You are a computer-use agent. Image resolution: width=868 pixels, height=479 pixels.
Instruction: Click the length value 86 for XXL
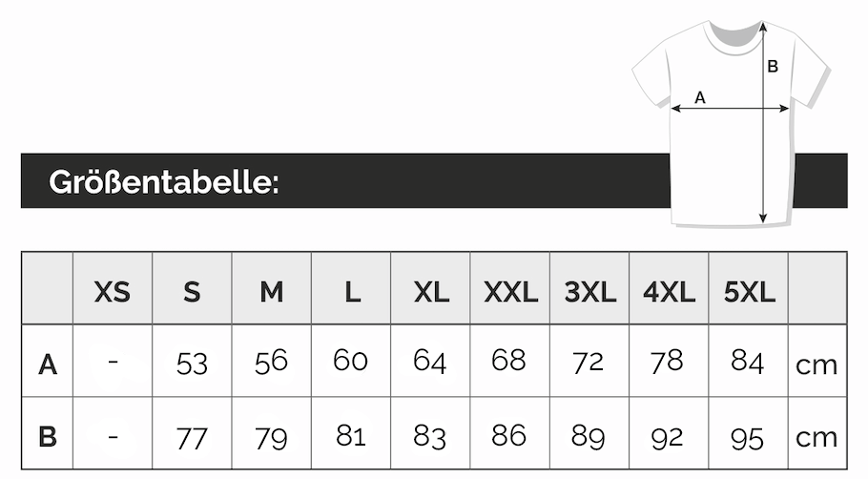point(509,435)
